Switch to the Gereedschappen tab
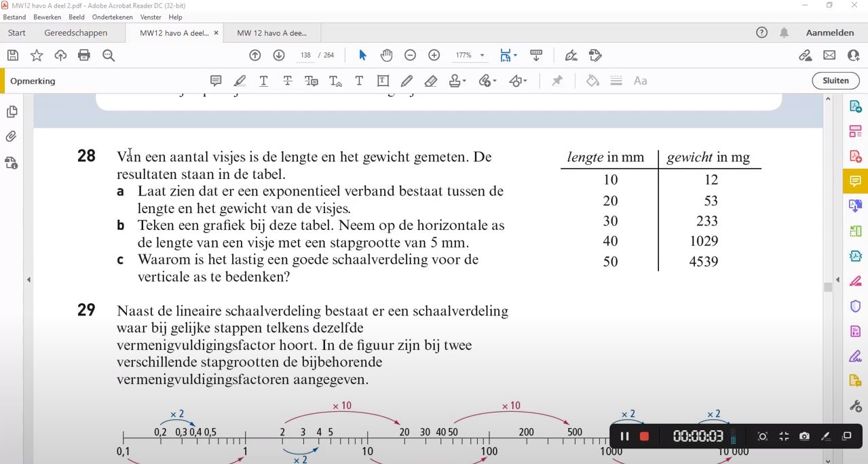The width and height of the screenshot is (868, 464). [x=76, y=33]
